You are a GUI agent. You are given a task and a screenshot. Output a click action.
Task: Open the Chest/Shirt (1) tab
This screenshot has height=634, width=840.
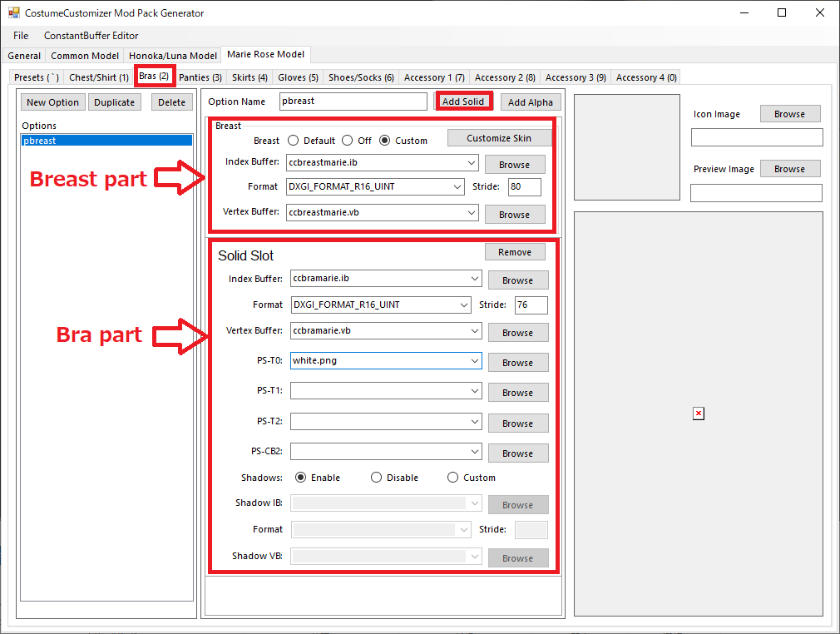click(x=99, y=77)
